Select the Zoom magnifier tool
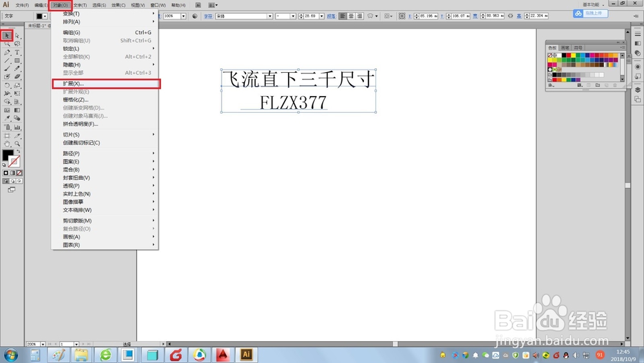This screenshot has height=363, width=644. [x=17, y=144]
